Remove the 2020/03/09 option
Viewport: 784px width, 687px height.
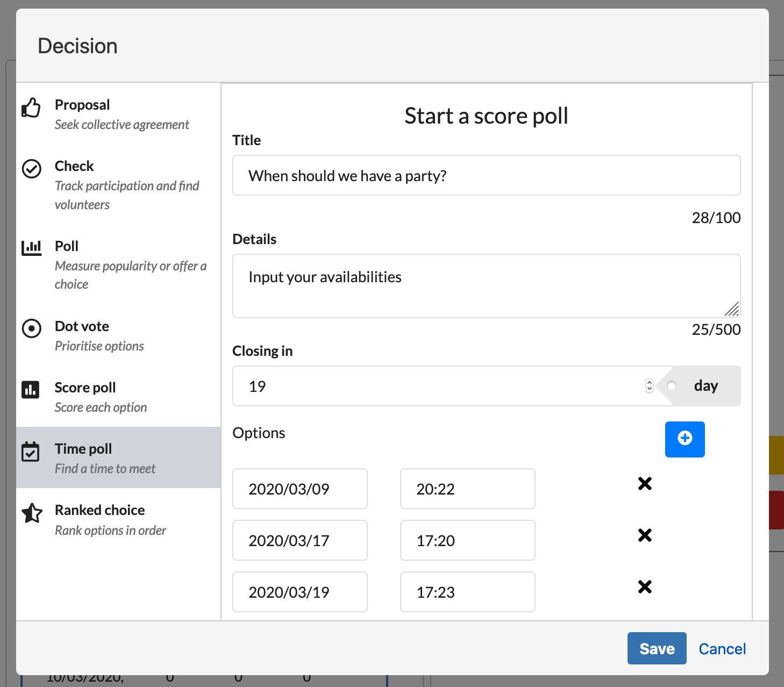click(645, 484)
